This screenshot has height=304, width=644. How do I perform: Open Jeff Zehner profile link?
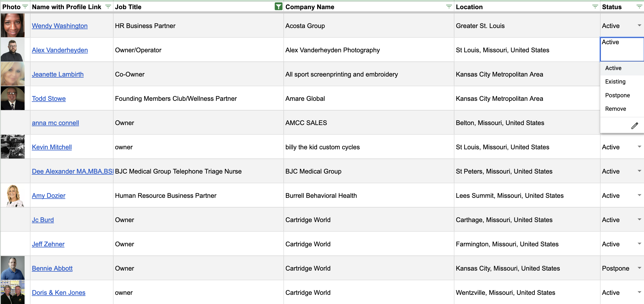(x=48, y=244)
